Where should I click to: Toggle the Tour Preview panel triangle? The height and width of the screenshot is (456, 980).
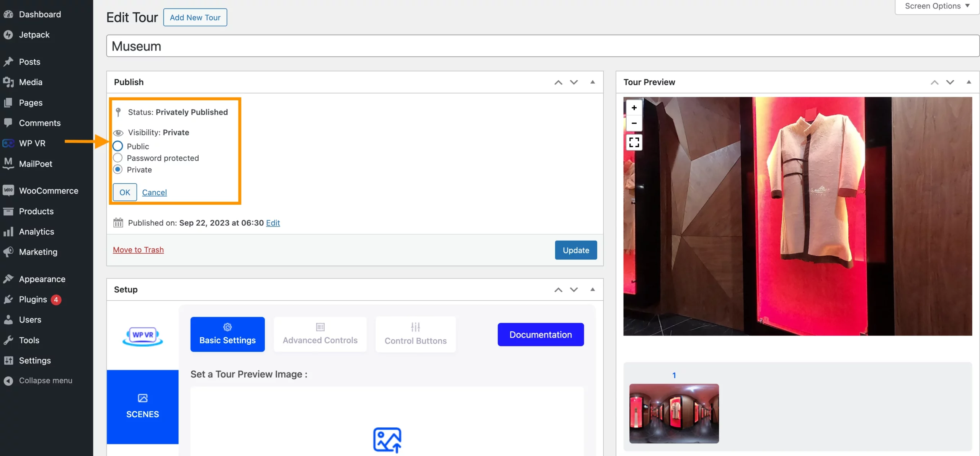[969, 82]
